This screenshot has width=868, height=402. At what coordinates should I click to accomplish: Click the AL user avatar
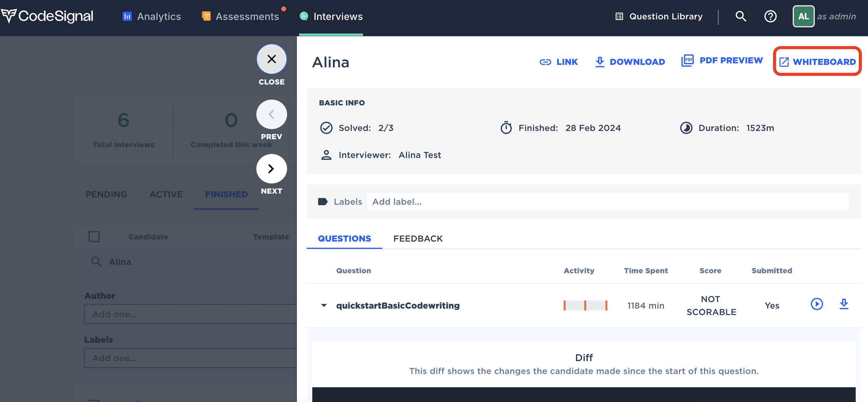803,16
